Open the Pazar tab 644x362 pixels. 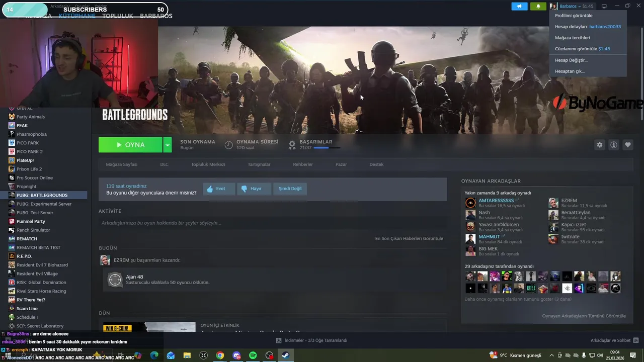(x=341, y=164)
